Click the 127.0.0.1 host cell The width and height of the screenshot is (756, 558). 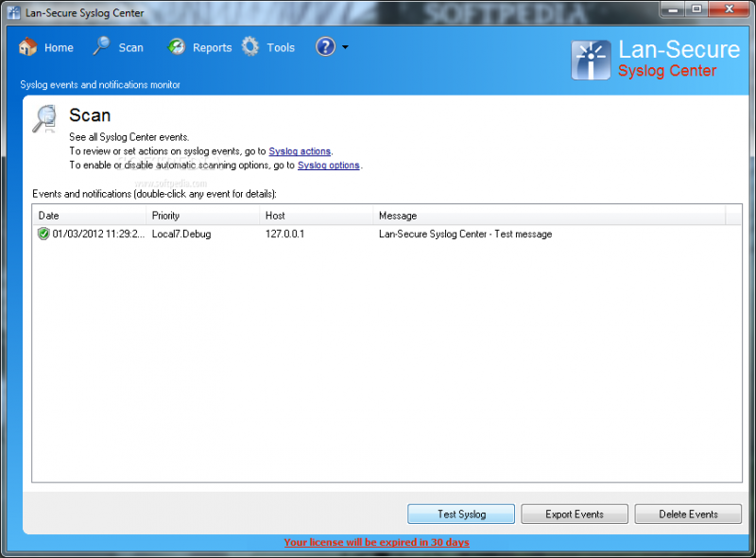tap(285, 235)
